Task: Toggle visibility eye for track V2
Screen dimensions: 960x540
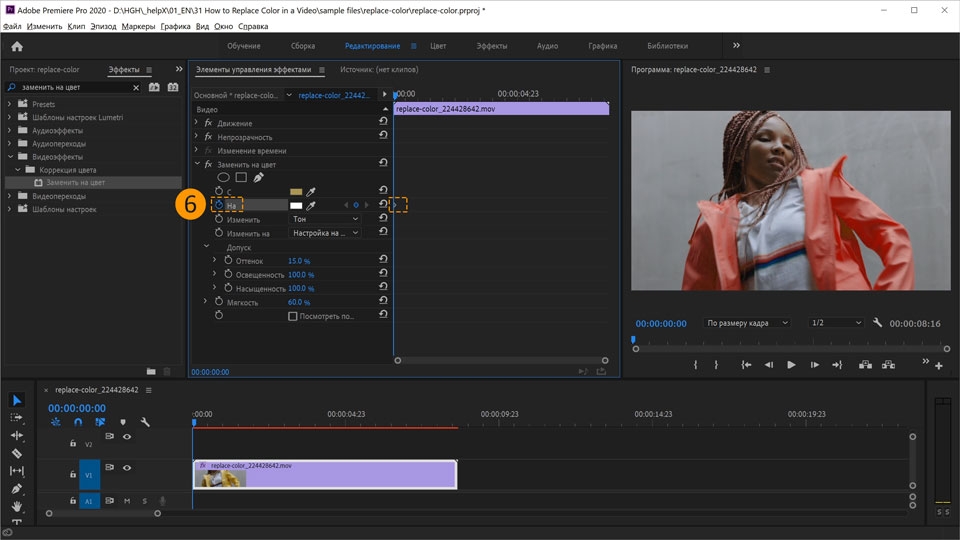Action: tap(127, 437)
